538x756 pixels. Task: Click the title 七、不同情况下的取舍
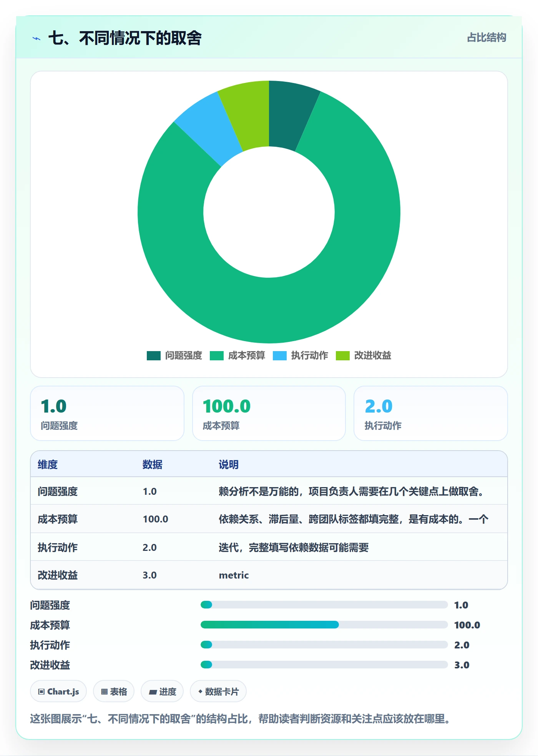pos(125,38)
